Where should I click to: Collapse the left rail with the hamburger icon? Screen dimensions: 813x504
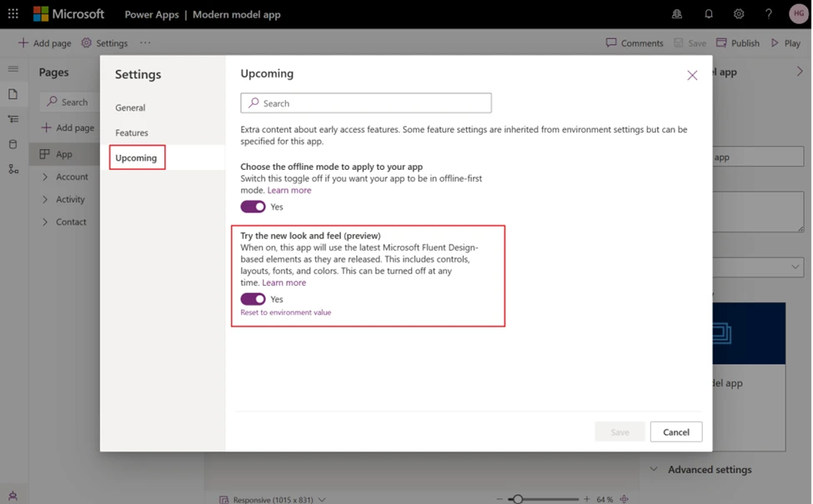(x=13, y=67)
